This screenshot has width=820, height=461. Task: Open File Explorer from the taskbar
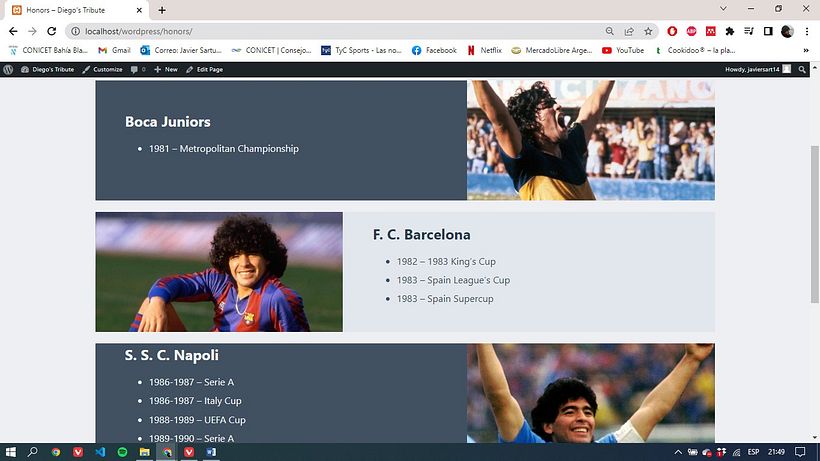click(x=145, y=452)
